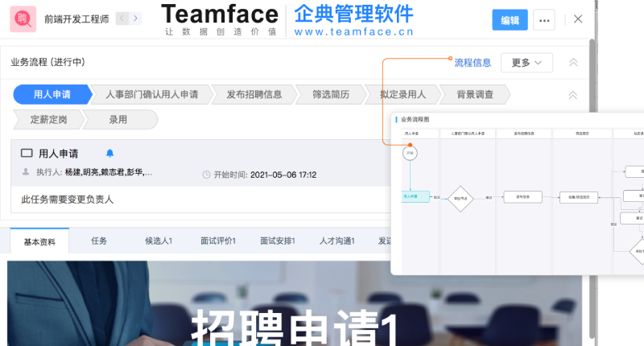Switch to the 人才沟通1 tab

tap(336, 241)
